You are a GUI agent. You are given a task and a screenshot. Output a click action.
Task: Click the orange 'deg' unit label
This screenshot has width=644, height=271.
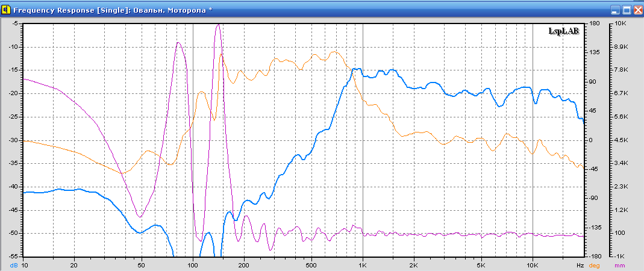click(595, 266)
